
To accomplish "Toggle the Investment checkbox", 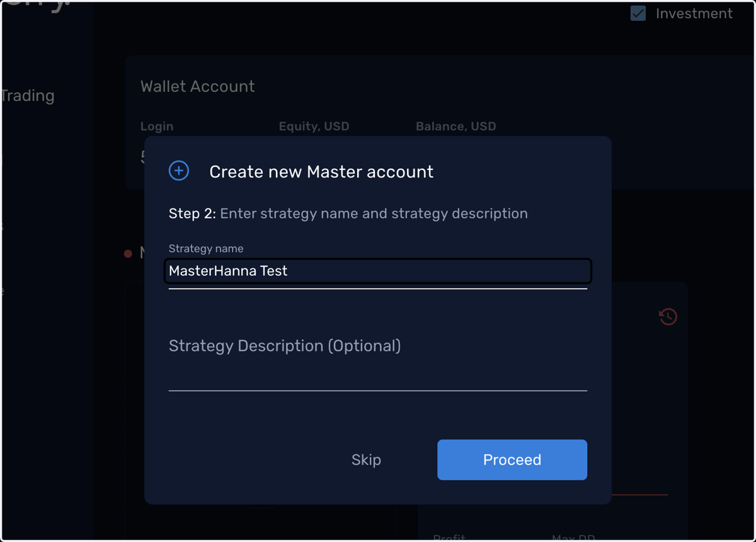I will [638, 13].
